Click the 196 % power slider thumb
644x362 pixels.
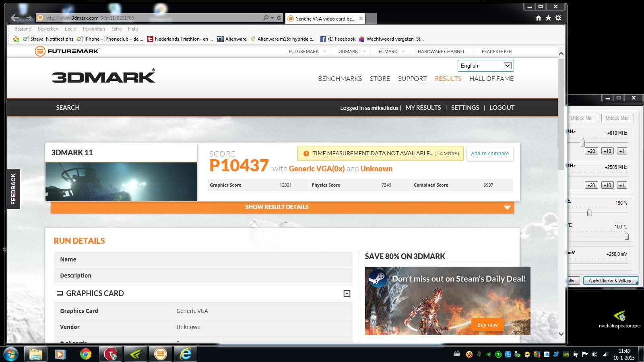589,212
